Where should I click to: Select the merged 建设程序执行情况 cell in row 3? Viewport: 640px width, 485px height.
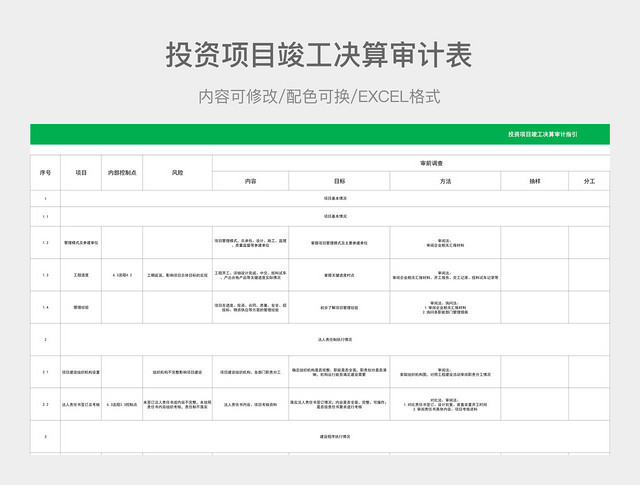335,436
